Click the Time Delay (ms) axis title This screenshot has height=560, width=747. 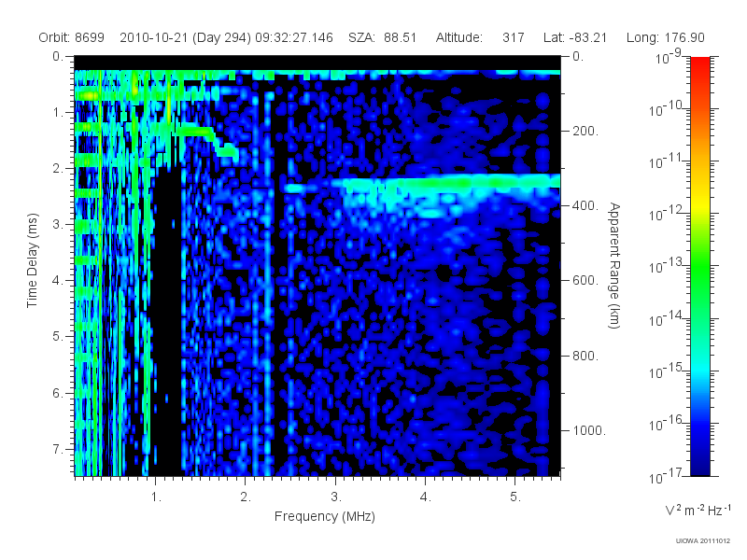[32, 260]
